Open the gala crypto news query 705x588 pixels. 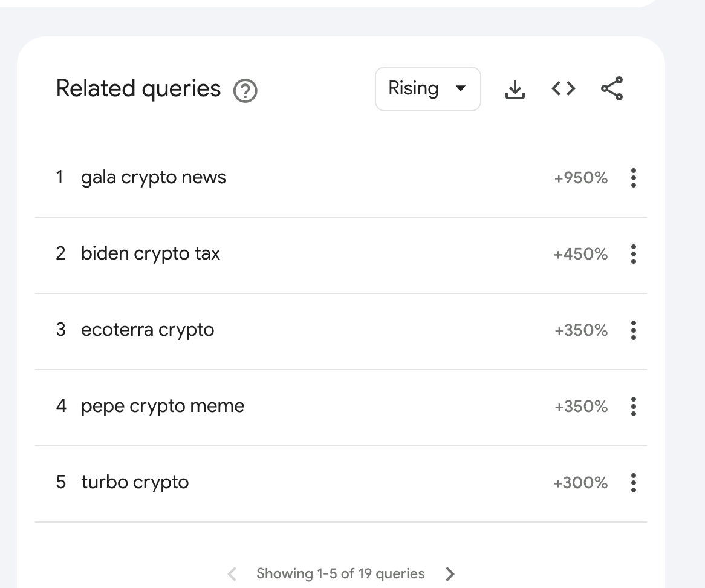(x=154, y=178)
